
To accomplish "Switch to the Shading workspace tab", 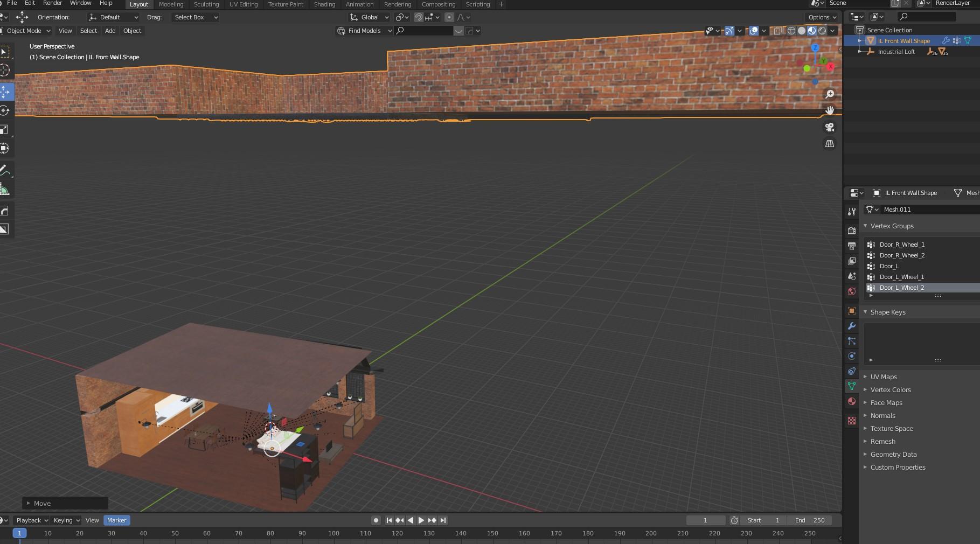I will [324, 4].
